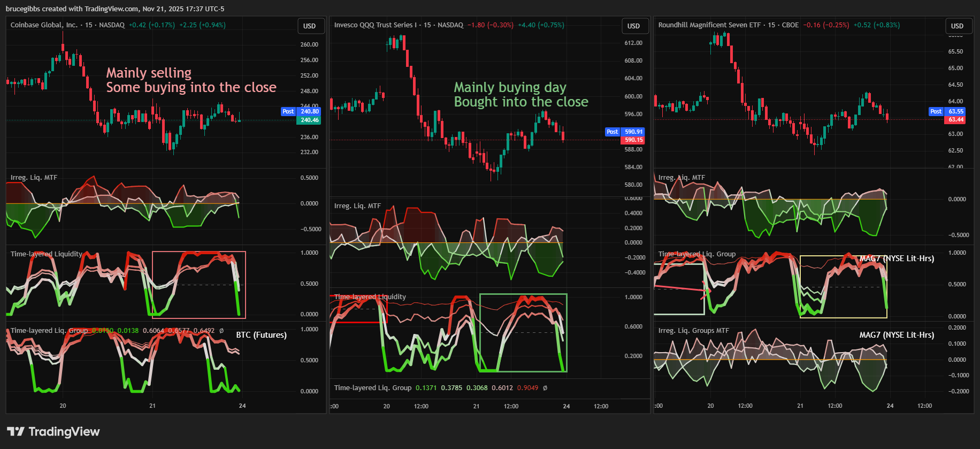Click the red 63.44 price tag

point(956,120)
